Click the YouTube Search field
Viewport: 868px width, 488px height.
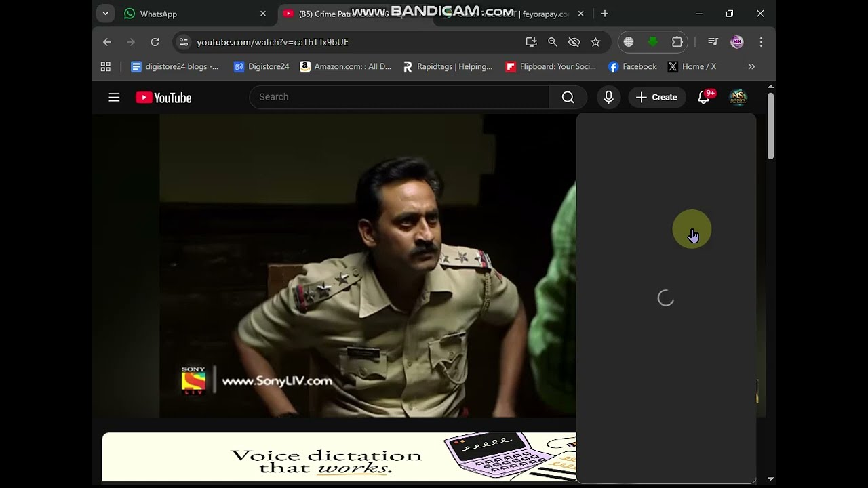(x=399, y=97)
